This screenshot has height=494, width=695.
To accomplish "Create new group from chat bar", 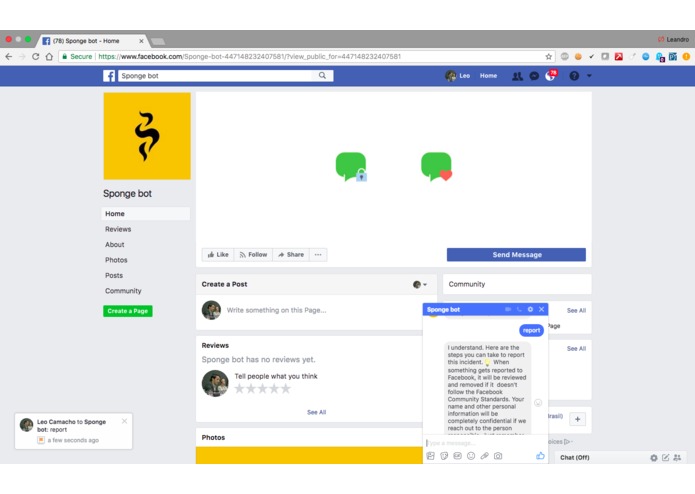I will [677, 458].
